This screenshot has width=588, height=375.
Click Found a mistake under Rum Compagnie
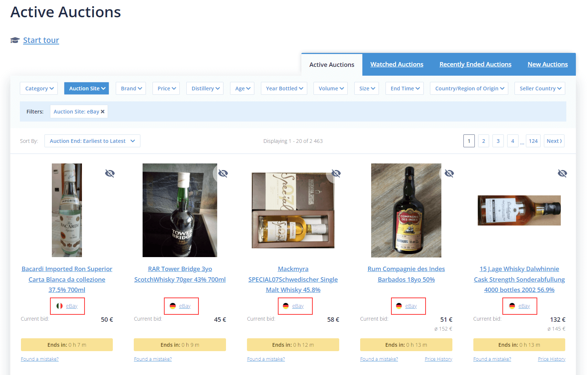point(379,359)
